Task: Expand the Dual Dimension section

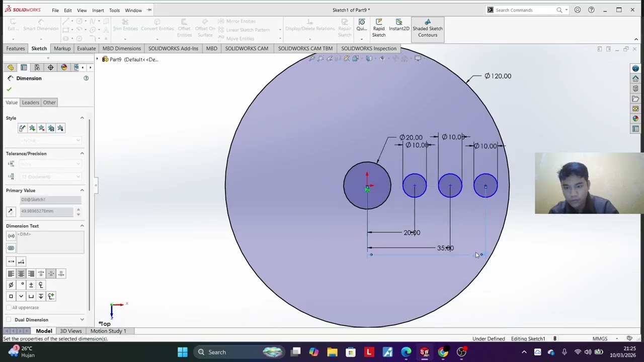Action: [82, 320]
